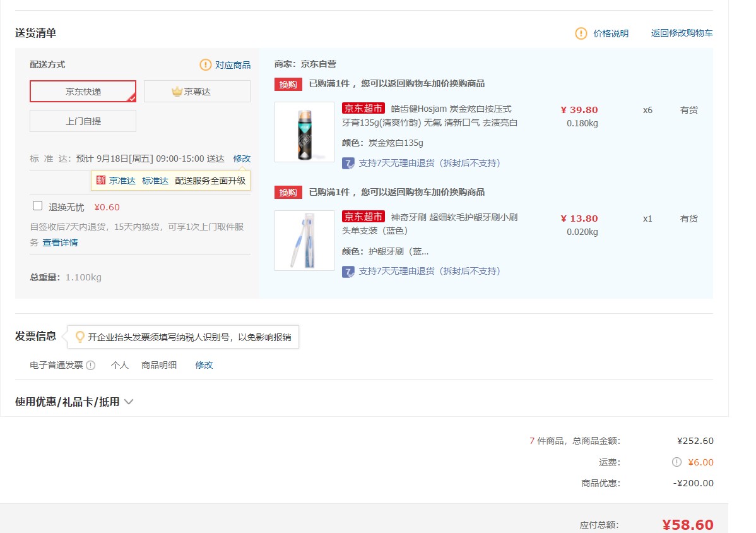The width and height of the screenshot is (756, 533).
Task: Click 总重量 1.100kg value
Action: click(x=83, y=277)
